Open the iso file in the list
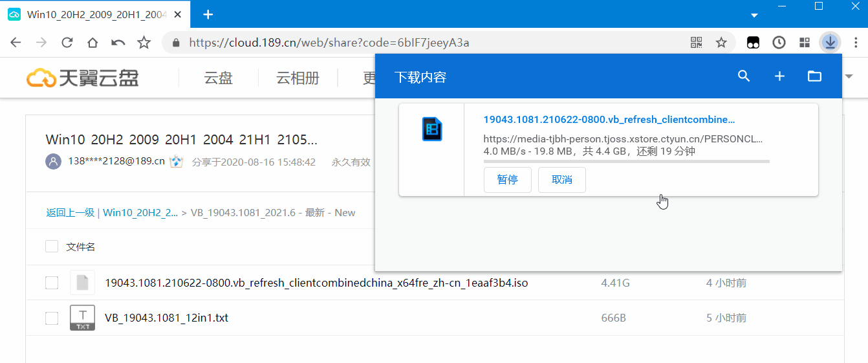This screenshot has width=868, height=363. [x=316, y=283]
